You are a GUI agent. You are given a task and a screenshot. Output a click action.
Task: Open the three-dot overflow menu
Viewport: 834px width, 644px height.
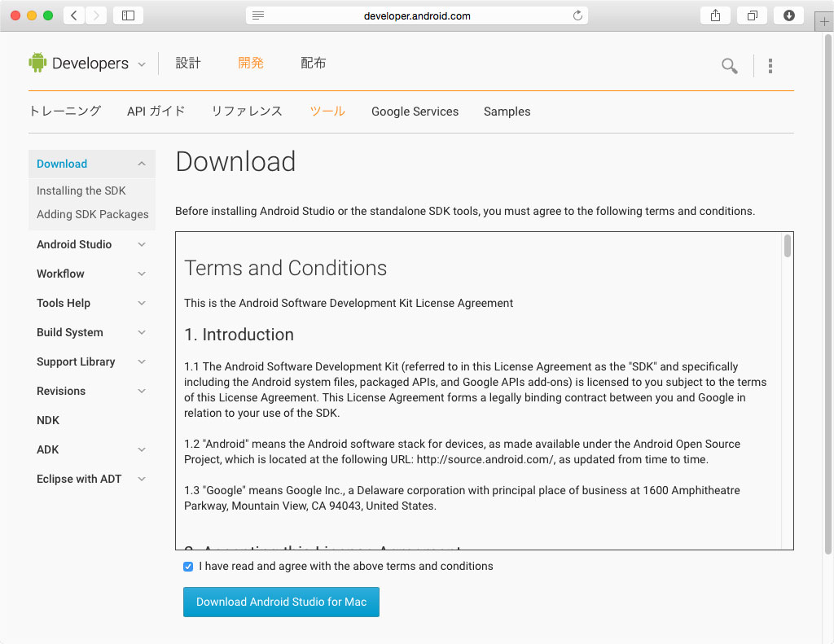point(770,66)
